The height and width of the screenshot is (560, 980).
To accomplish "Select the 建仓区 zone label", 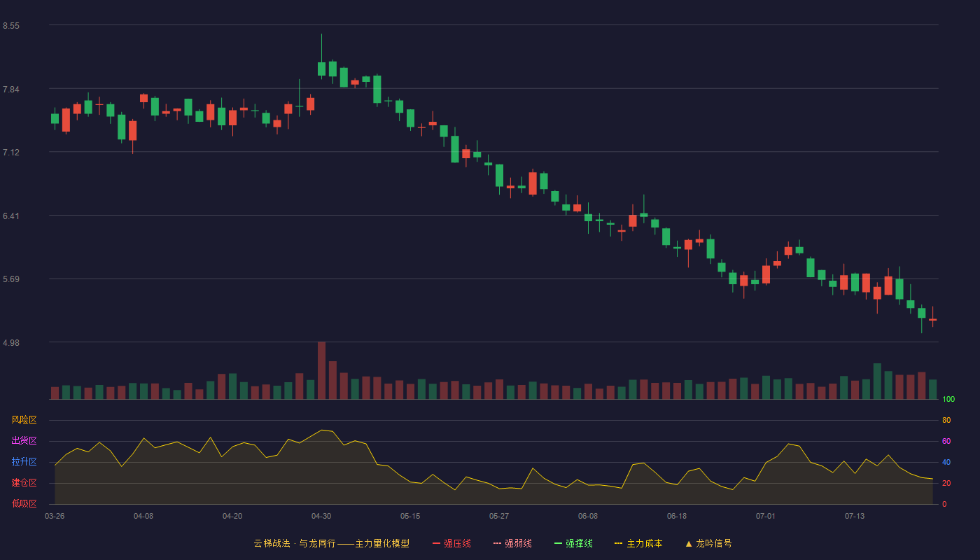I will point(24,483).
